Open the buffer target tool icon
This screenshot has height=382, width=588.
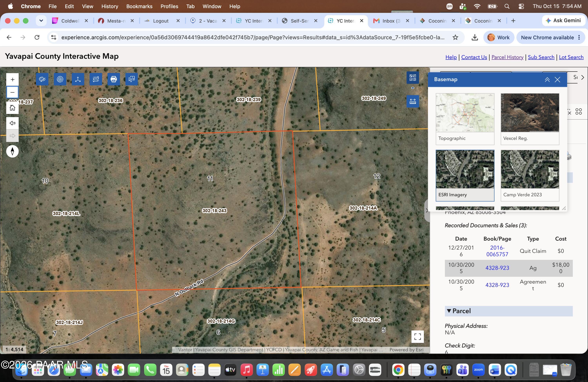tap(60, 79)
